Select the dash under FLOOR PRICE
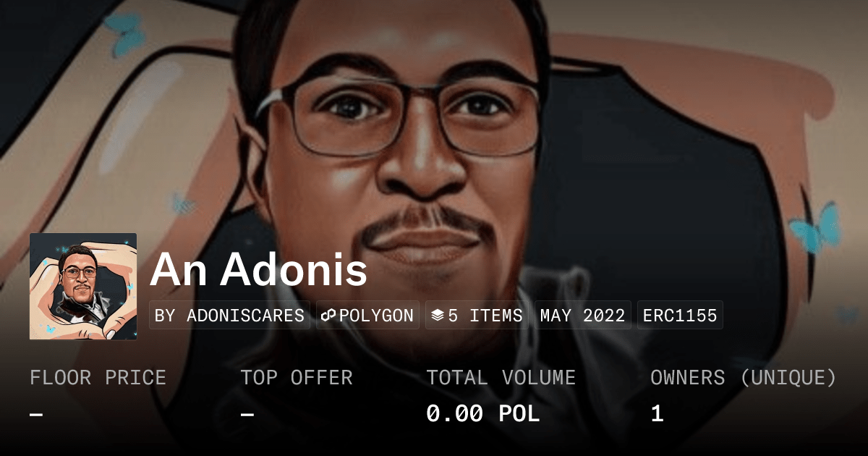The image size is (868, 456). click(36, 414)
